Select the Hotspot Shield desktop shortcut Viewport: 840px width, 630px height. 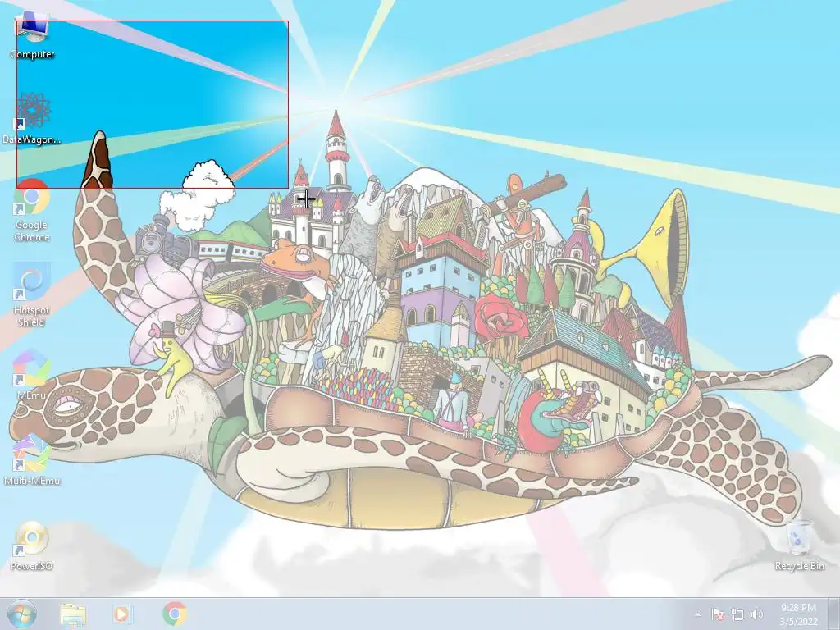coord(32,294)
